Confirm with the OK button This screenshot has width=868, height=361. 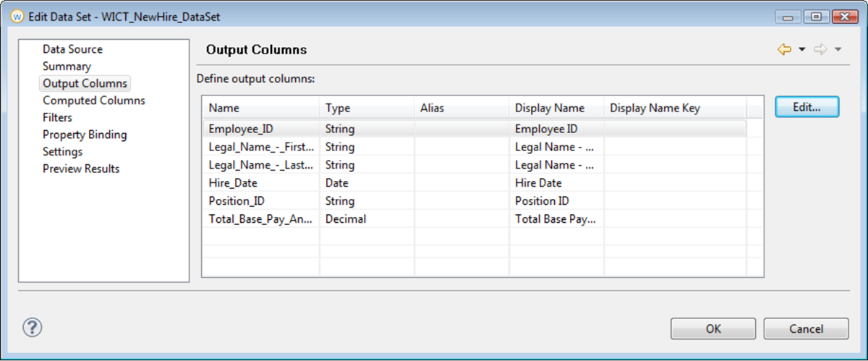[x=713, y=328]
